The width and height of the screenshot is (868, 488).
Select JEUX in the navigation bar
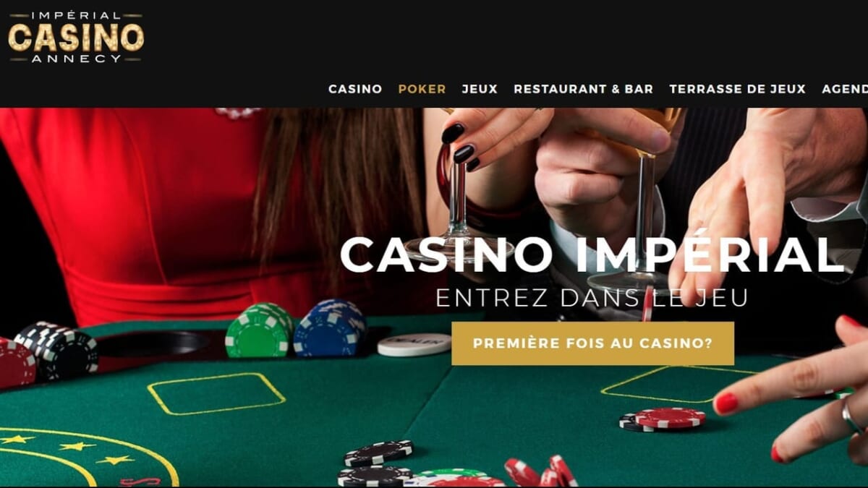point(480,89)
